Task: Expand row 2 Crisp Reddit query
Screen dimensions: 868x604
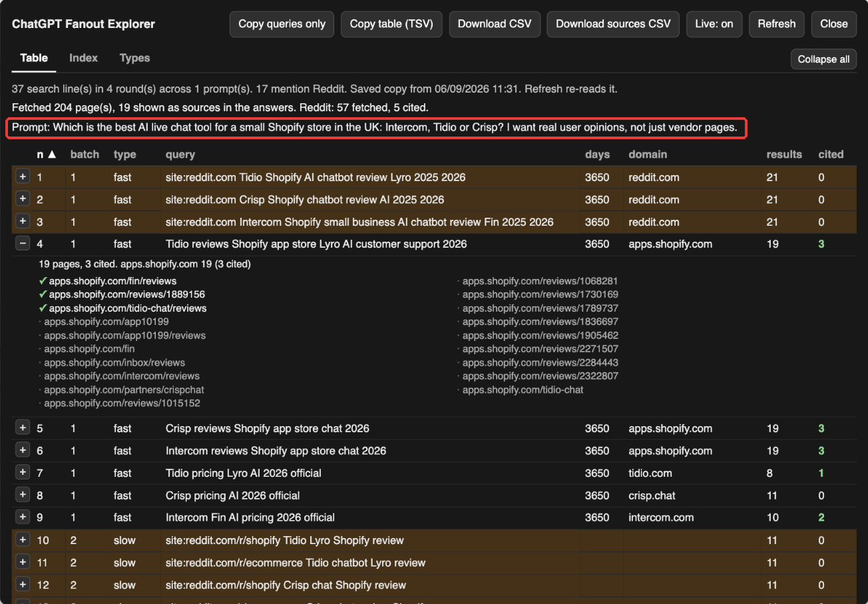Action: pyautogui.click(x=23, y=199)
